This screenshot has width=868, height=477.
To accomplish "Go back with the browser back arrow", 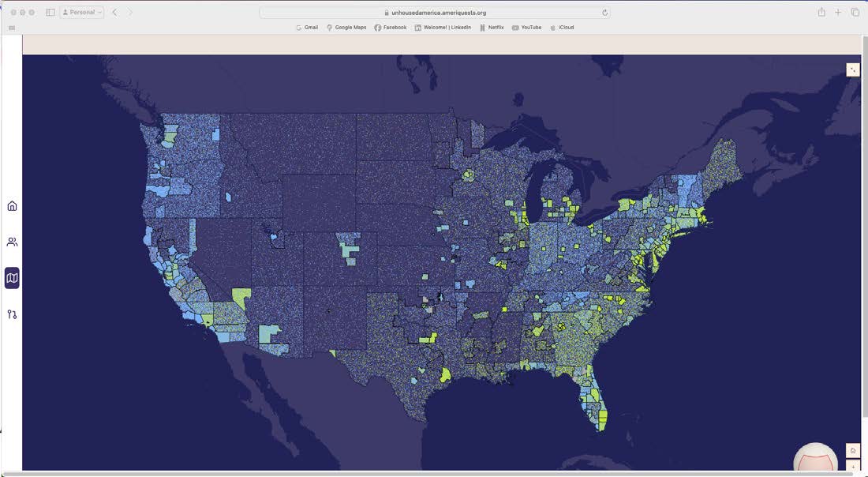I will click(114, 12).
